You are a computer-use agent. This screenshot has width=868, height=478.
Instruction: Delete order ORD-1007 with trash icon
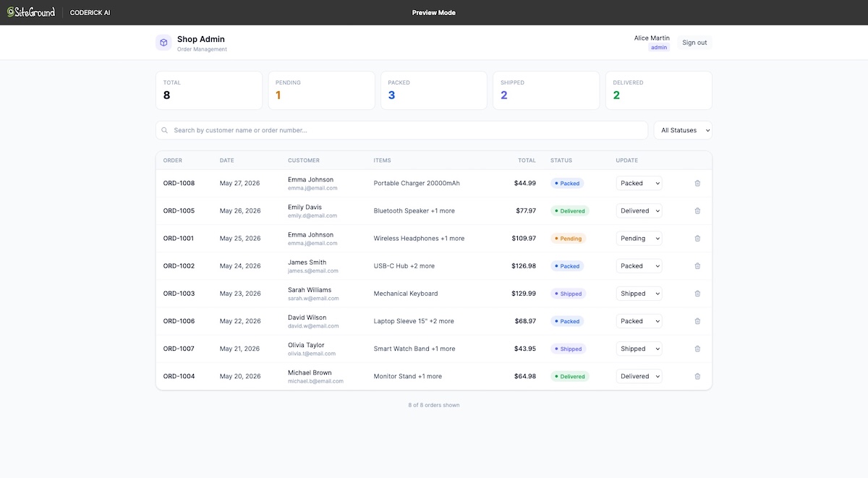(697, 349)
